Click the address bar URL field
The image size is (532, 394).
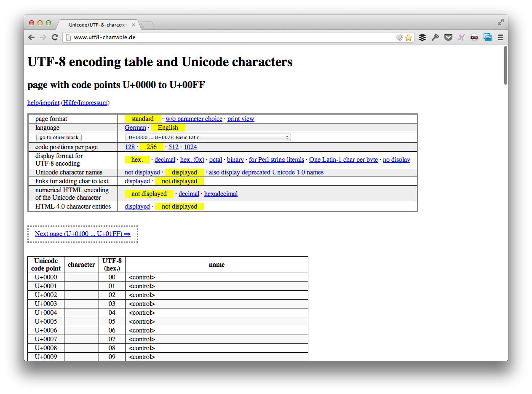(232, 38)
